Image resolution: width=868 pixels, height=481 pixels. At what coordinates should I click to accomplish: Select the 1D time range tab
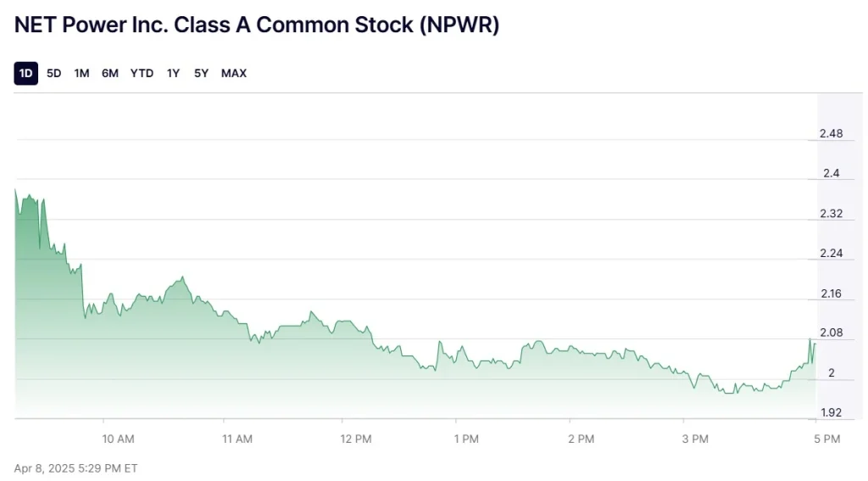click(26, 74)
